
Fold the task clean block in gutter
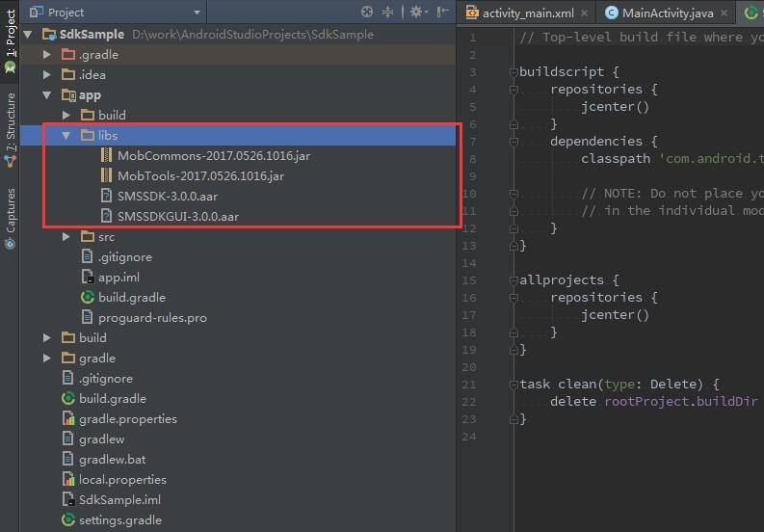[x=514, y=385]
